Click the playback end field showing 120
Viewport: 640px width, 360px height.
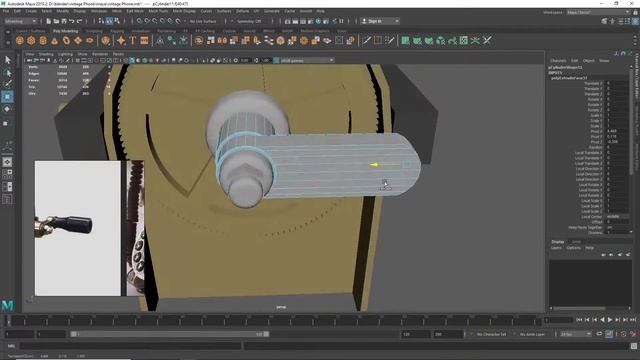[x=416, y=334]
